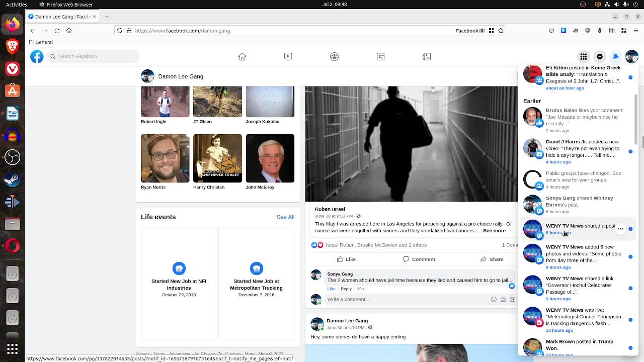Click See All for Life events
The height and width of the screenshot is (362, 644).
pos(285,217)
